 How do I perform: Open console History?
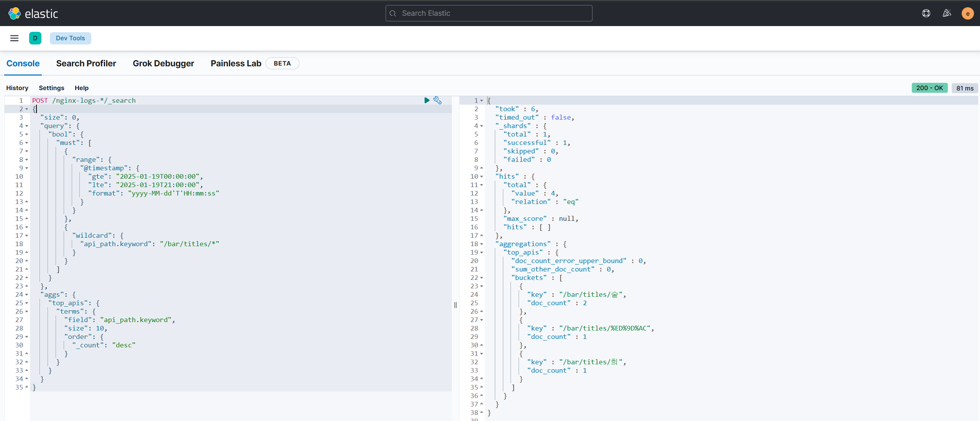17,88
